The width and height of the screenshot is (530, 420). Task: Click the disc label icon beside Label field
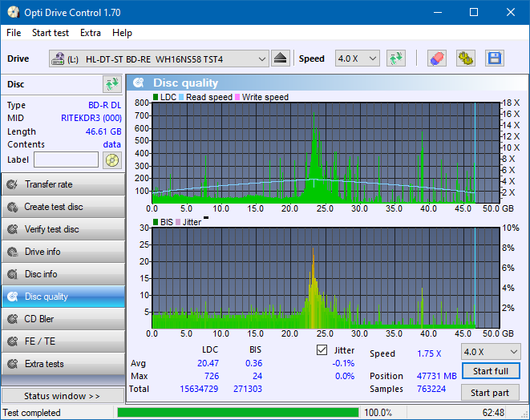click(112, 160)
